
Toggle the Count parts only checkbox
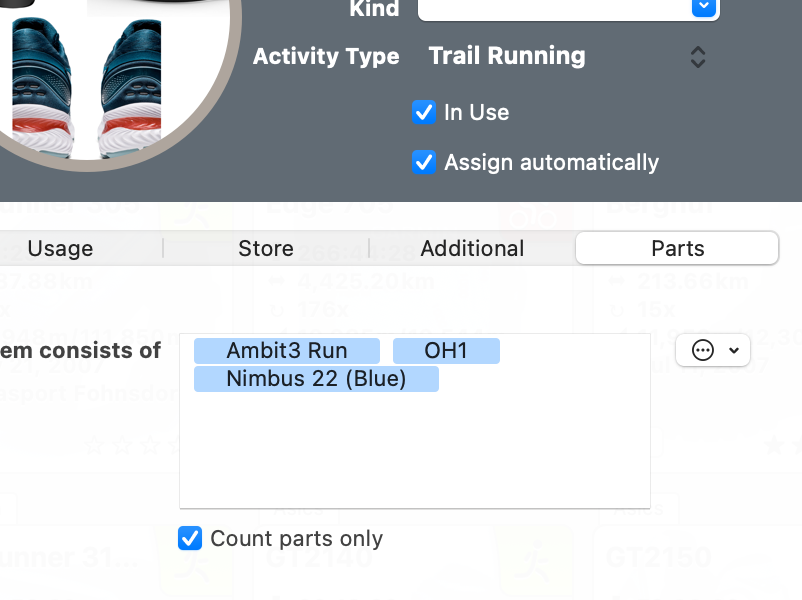point(190,538)
